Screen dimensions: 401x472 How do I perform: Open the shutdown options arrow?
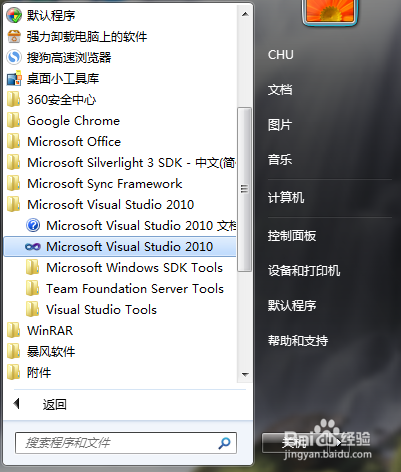pos(340,443)
